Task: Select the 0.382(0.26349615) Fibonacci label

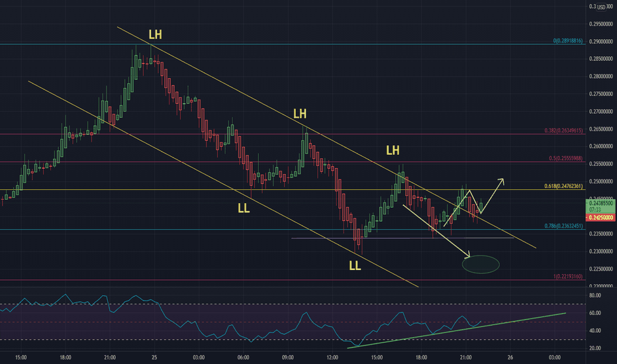Action: click(x=563, y=130)
